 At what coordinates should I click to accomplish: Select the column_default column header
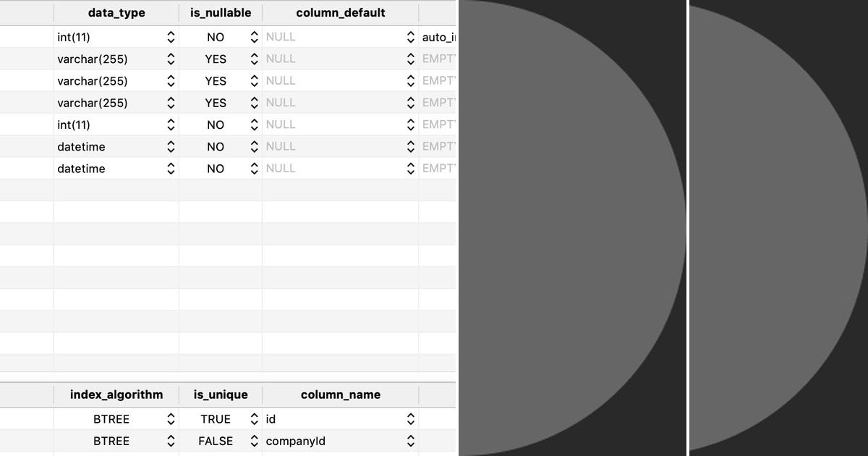(341, 13)
